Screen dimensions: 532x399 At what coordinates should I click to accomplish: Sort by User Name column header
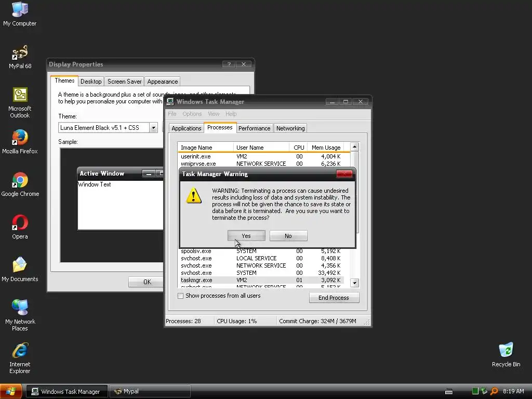(261, 147)
